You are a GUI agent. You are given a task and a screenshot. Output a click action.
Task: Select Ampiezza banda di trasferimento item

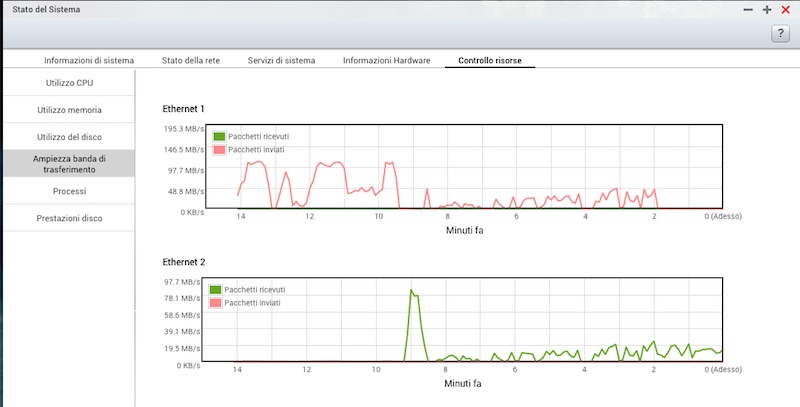click(69, 163)
